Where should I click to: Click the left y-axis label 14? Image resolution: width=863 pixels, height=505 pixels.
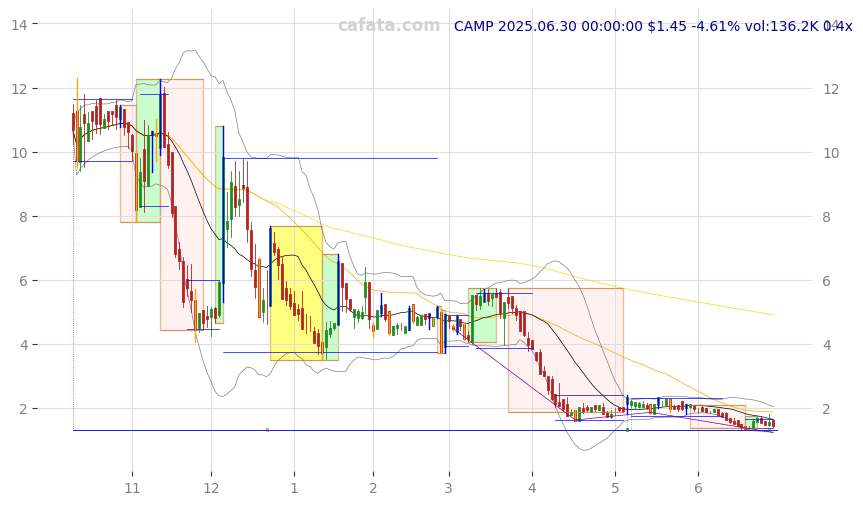(x=19, y=24)
